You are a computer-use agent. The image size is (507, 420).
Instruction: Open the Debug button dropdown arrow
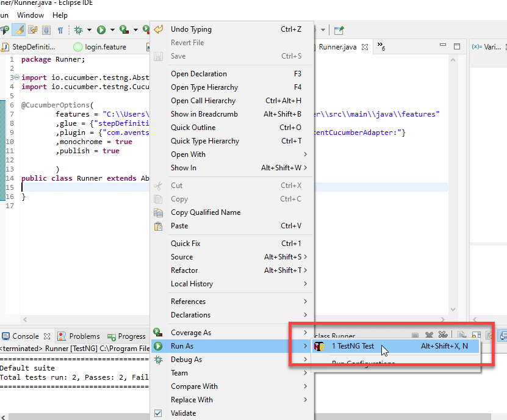(x=89, y=29)
